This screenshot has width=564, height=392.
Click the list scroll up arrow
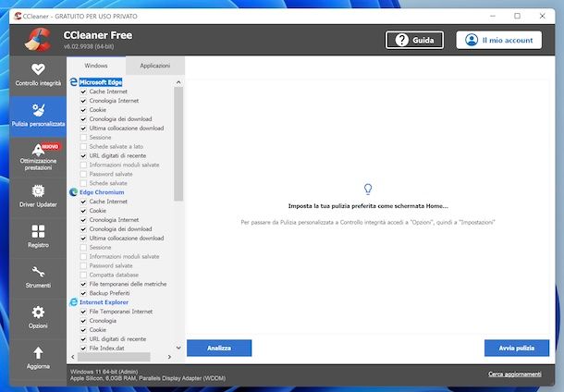(x=178, y=82)
